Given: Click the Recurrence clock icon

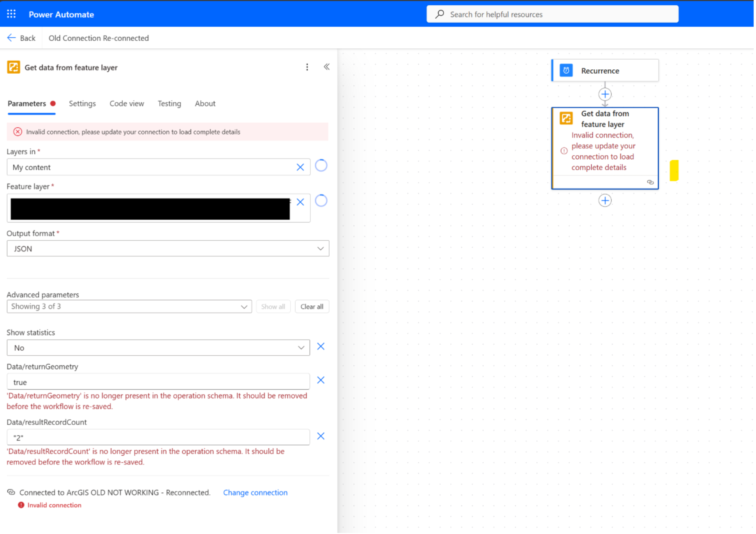Looking at the screenshot, I should click(566, 70).
